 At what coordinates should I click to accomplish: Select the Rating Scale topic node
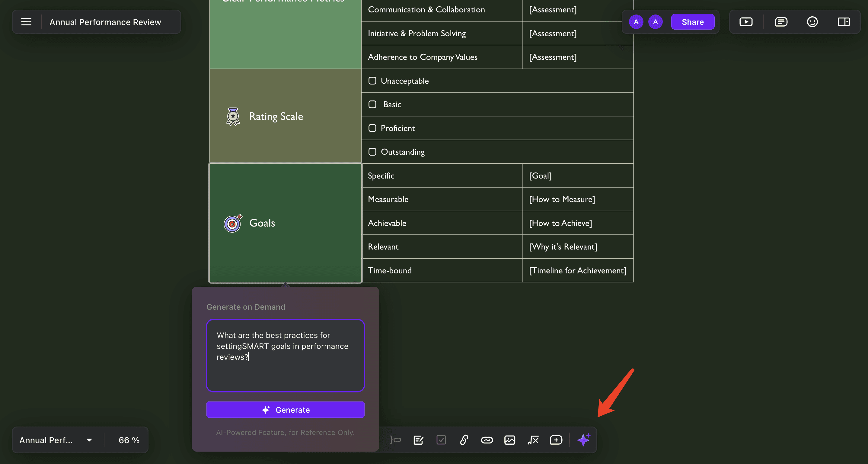[x=285, y=116]
